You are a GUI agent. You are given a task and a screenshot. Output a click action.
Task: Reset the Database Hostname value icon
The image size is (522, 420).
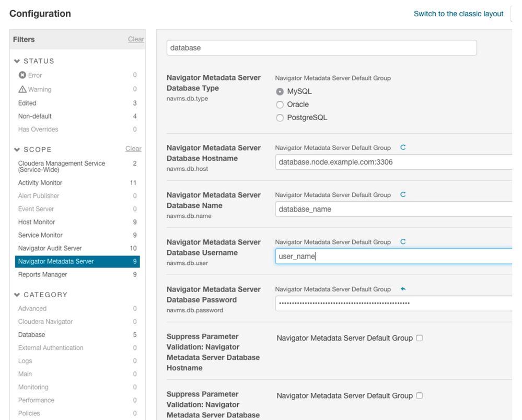[403, 148]
